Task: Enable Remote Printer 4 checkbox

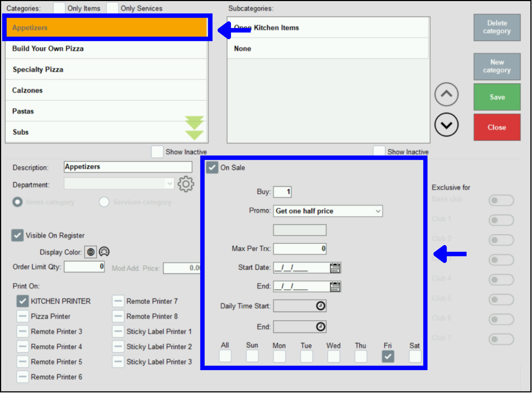Action: [x=23, y=346]
